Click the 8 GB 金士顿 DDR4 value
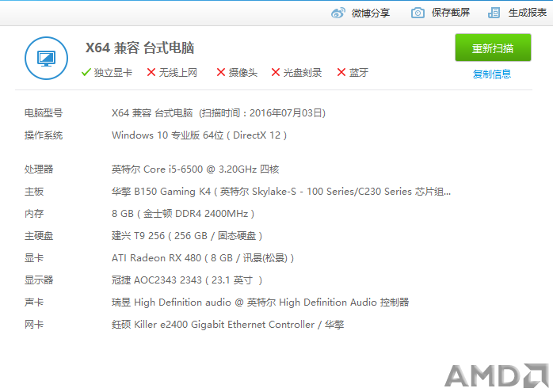553x392 pixels. coord(183,214)
